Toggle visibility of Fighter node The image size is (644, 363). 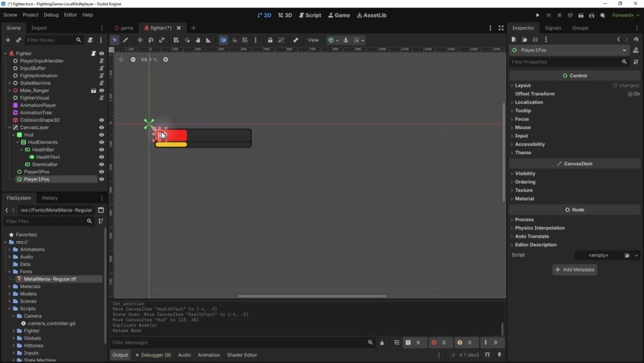102,54
